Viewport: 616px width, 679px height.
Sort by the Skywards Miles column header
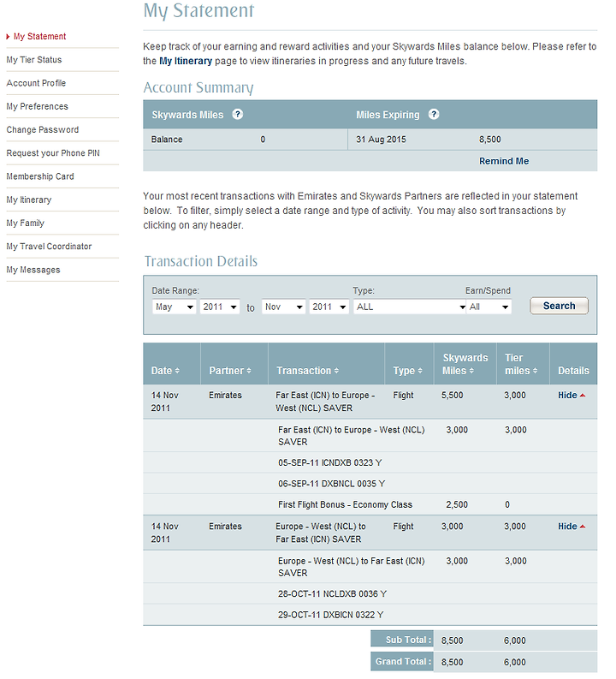click(465, 364)
